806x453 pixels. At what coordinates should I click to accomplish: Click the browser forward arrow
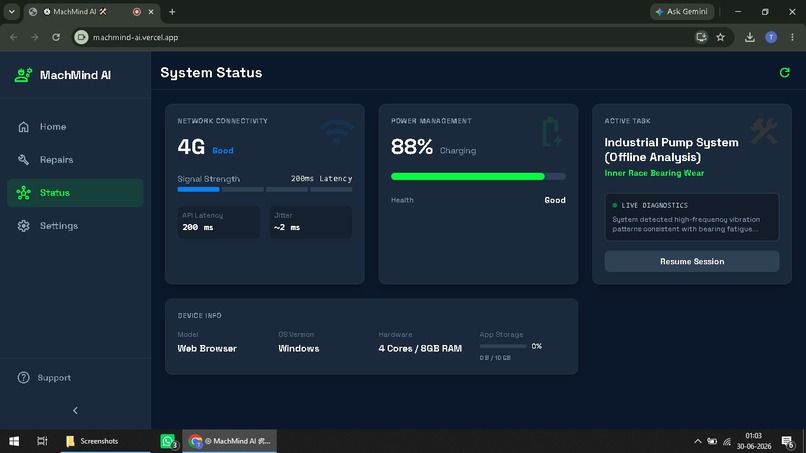[34, 37]
